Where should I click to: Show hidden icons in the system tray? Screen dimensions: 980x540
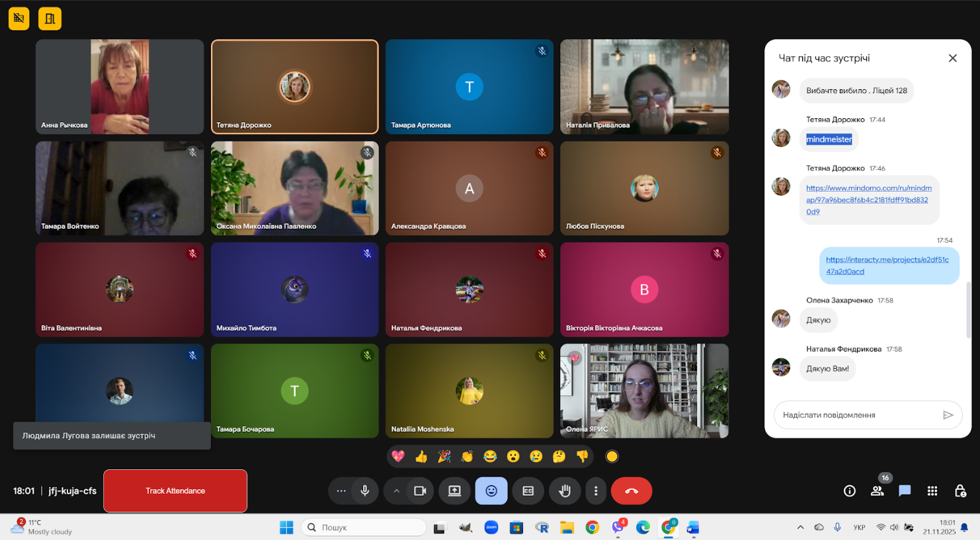800,527
